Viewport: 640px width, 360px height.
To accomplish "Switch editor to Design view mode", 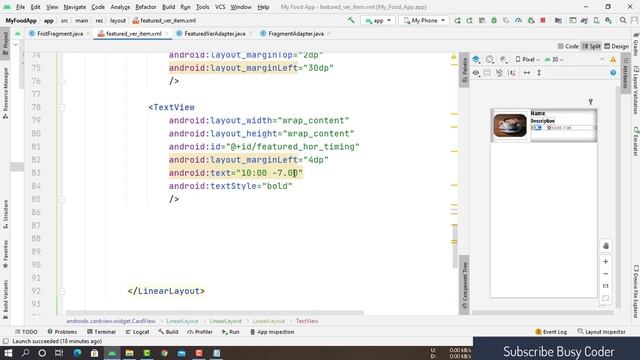I will (616, 47).
